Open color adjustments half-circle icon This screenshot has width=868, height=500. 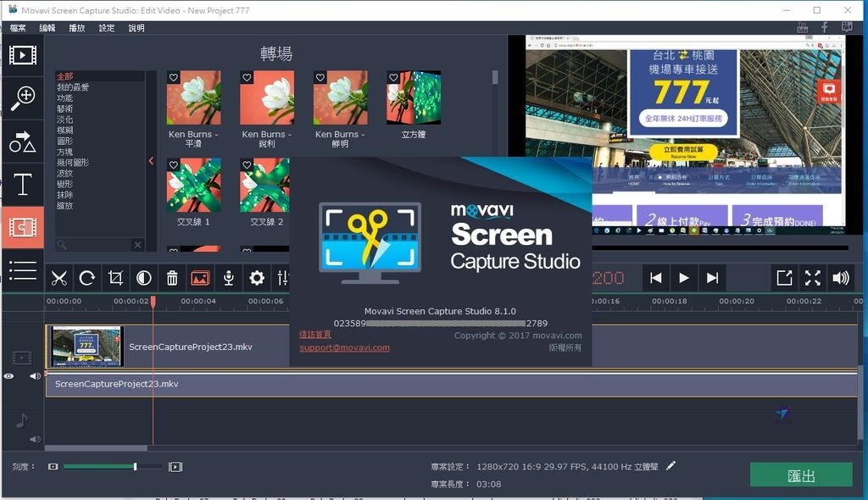pyautogui.click(x=144, y=278)
